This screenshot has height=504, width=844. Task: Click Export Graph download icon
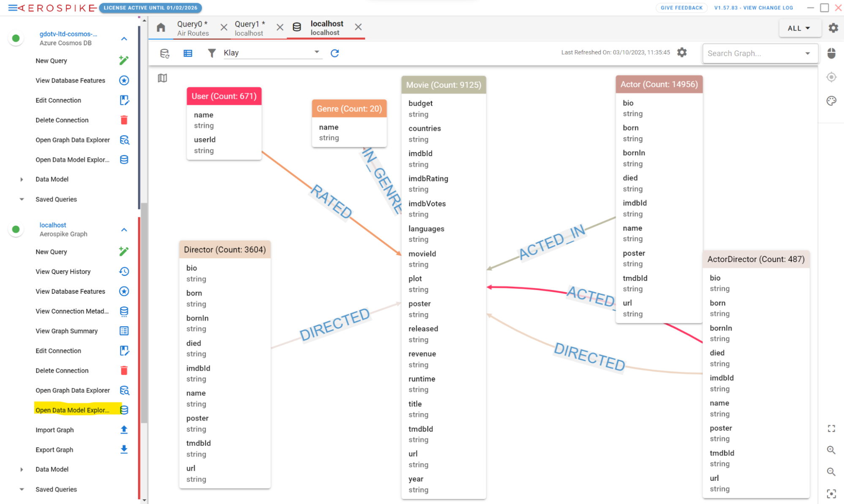tap(124, 450)
